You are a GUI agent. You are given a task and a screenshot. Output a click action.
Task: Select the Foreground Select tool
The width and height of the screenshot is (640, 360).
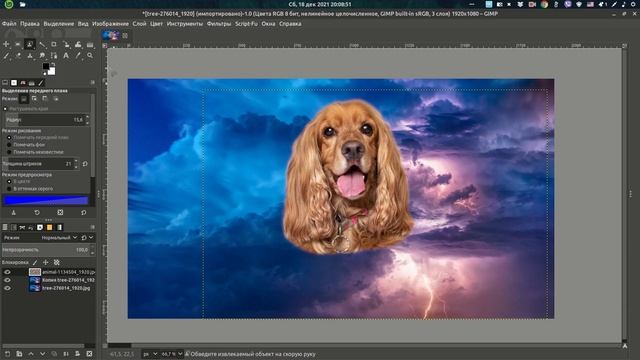pyautogui.click(x=29, y=44)
